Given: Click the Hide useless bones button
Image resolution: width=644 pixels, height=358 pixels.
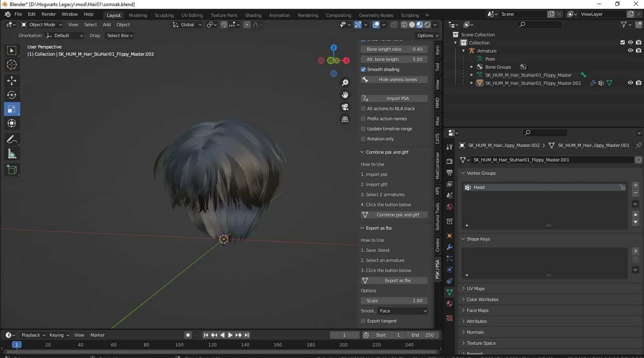Looking at the screenshot, I should 394,80.
